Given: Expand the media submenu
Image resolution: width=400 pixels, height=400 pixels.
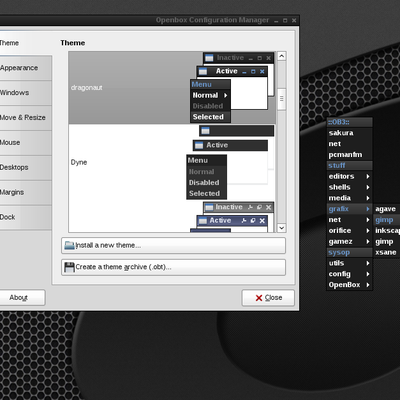Looking at the screenshot, I should click(x=349, y=198).
